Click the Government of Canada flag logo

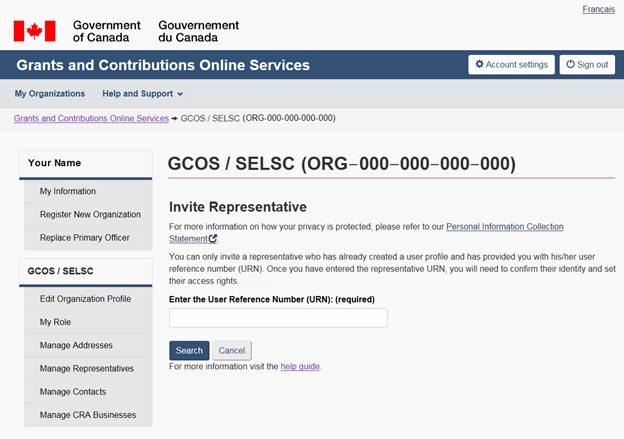(x=35, y=30)
